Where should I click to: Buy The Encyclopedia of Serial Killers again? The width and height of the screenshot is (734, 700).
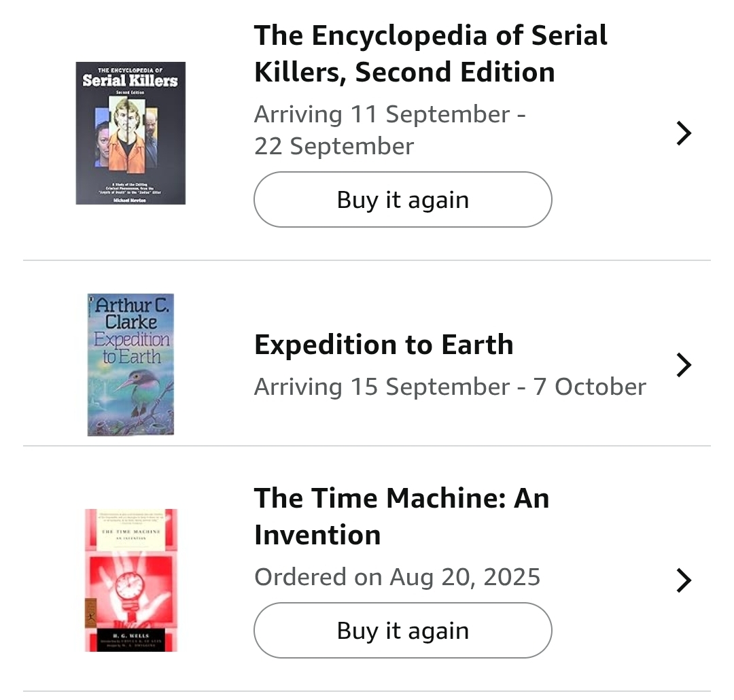(402, 199)
